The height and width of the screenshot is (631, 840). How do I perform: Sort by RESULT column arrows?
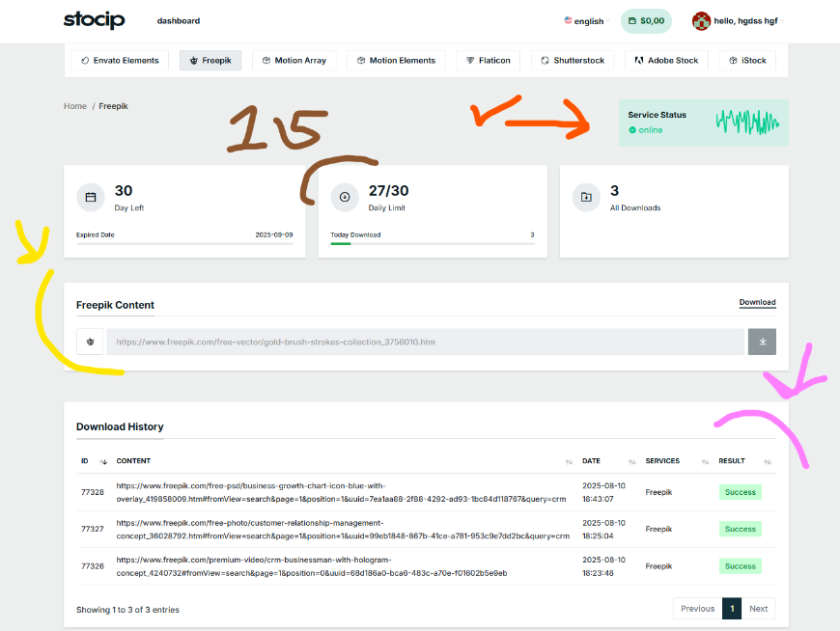[768, 461]
